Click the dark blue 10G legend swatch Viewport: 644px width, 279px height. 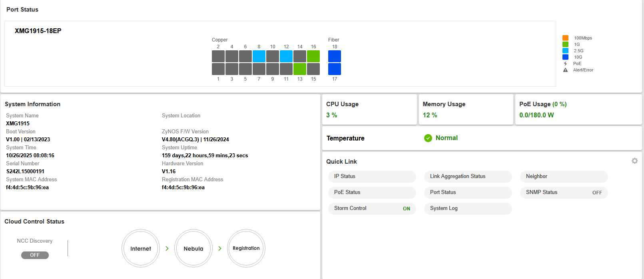(x=565, y=57)
